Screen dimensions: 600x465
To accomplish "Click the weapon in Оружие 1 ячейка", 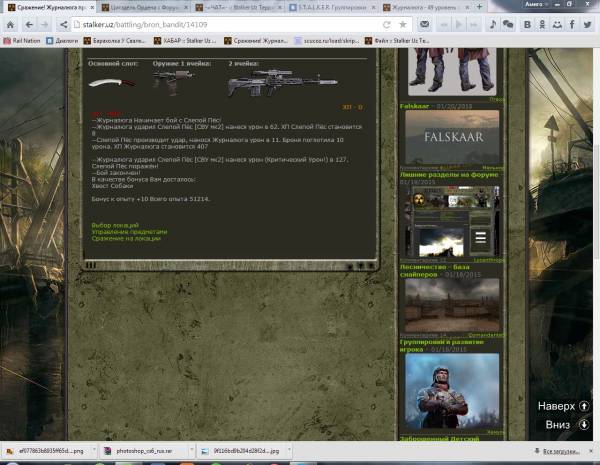I will (x=173, y=82).
